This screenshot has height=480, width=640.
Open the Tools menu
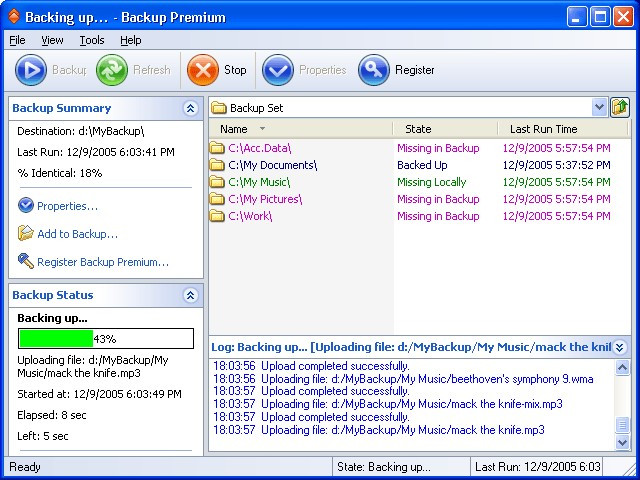pyautogui.click(x=92, y=40)
